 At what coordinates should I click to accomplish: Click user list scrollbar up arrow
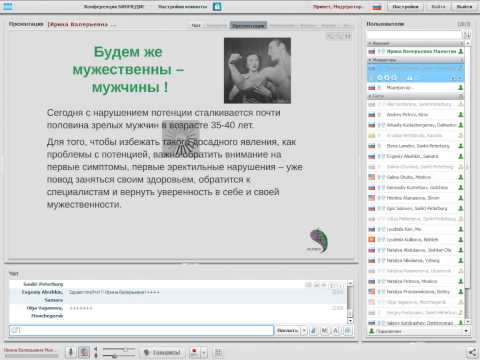tap(467, 43)
